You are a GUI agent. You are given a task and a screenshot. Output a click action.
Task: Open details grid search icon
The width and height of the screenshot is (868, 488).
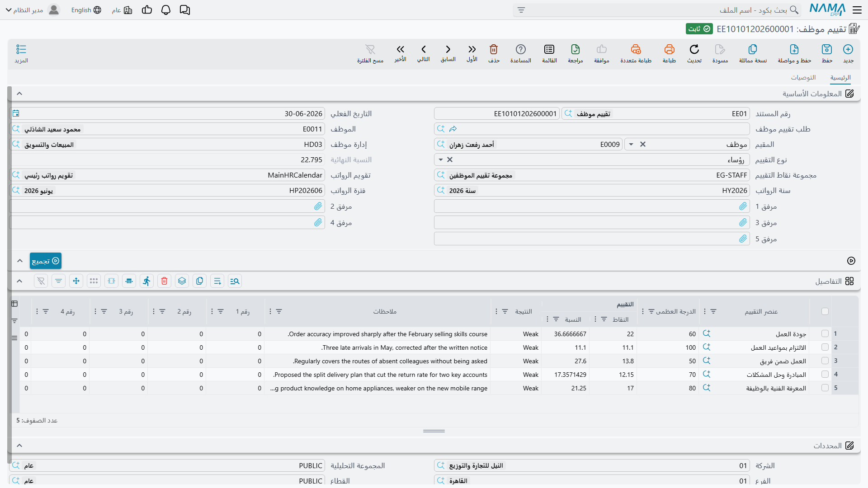pyautogui.click(x=235, y=281)
